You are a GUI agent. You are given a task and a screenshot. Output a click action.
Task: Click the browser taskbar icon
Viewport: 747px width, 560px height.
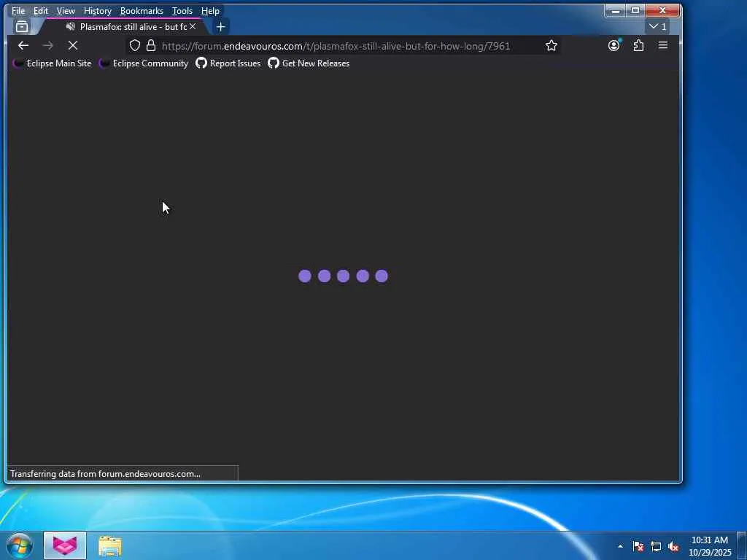[x=65, y=545]
